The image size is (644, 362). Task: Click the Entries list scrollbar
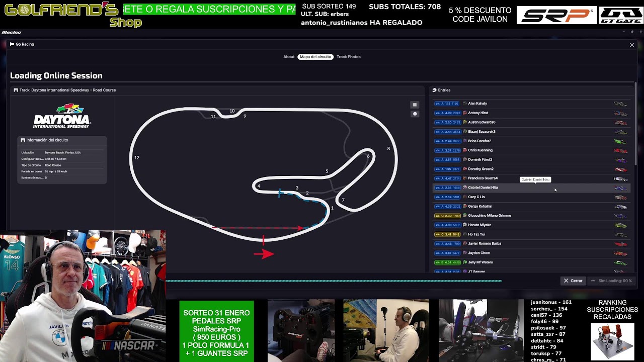pyautogui.click(x=636, y=123)
